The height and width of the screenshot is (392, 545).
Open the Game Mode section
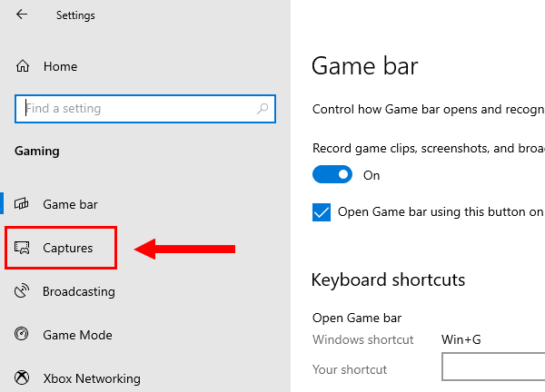pyautogui.click(x=77, y=335)
